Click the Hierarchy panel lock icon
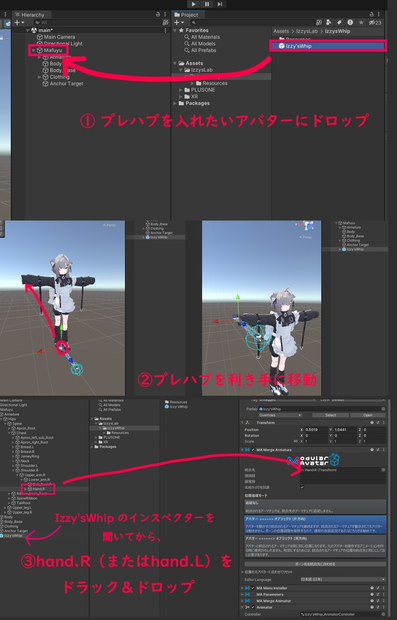The height and width of the screenshot is (620, 397). point(158,15)
